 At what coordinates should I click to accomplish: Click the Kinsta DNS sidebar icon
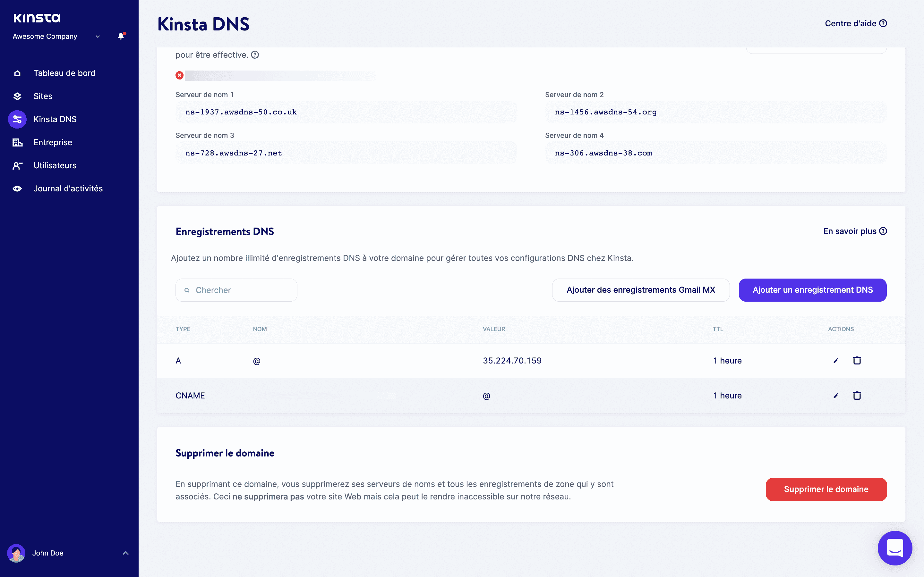tap(17, 119)
